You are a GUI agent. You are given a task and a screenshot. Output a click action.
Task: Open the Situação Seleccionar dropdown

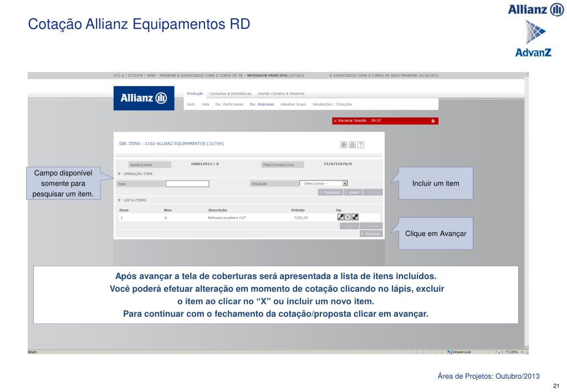(x=345, y=183)
